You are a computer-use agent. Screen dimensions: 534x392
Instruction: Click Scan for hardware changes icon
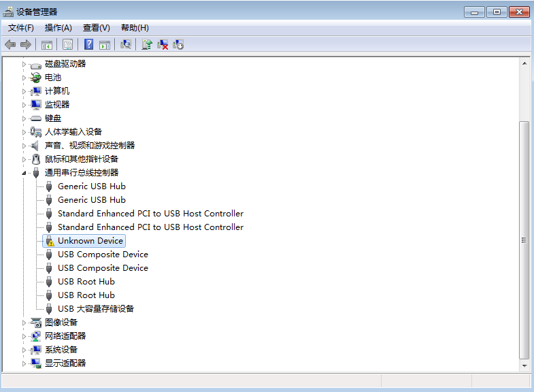(x=126, y=44)
